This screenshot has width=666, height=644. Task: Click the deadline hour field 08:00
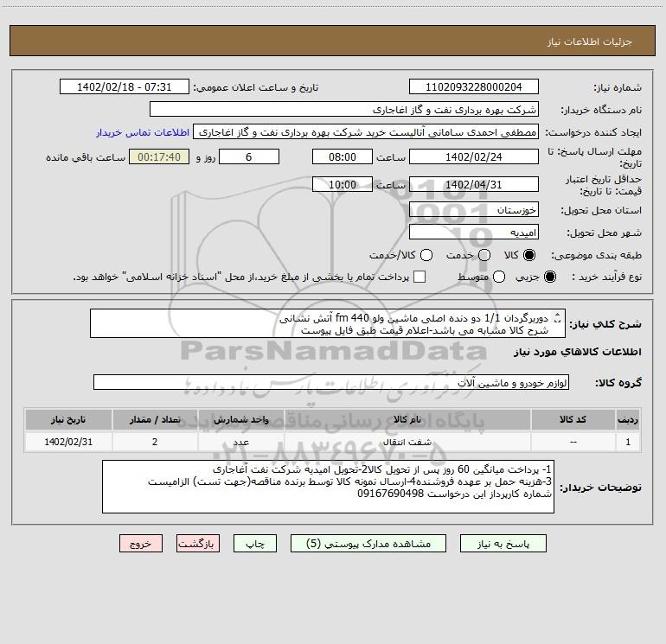tap(343, 156)
